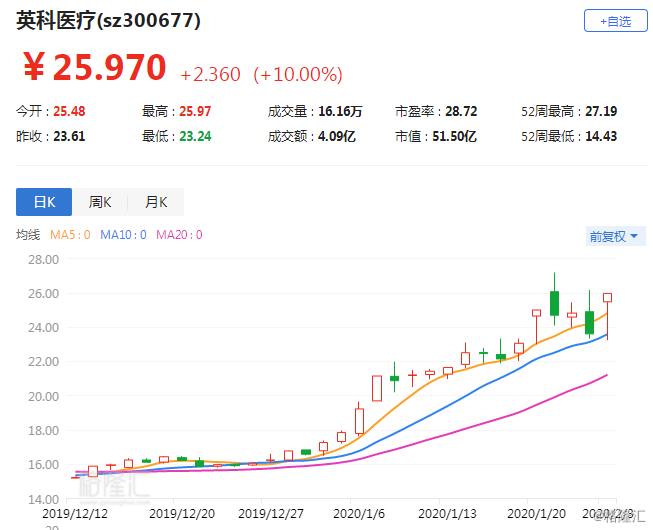This screenshot has height=530, width=653.
Task: Click the current price ¥25.970
Action: tap(95, 67)
